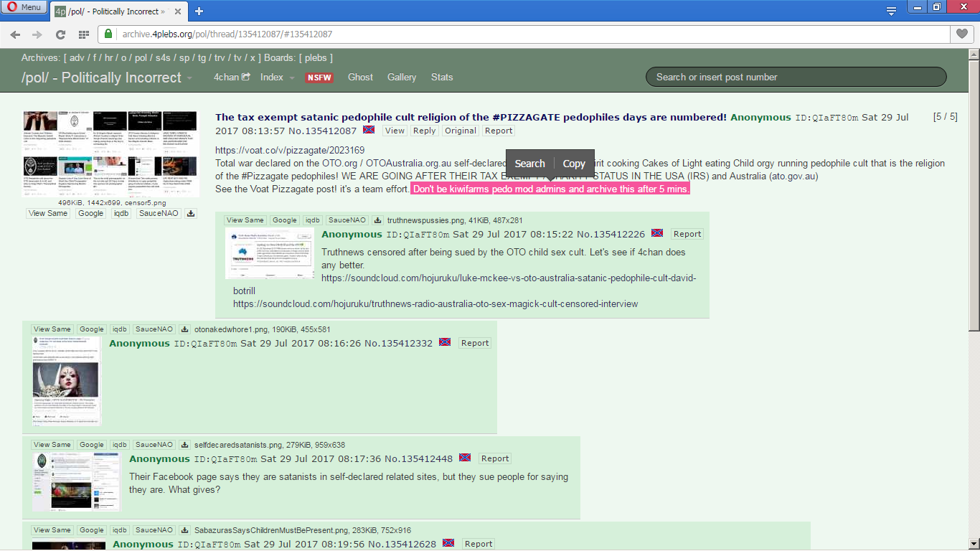Open a new browser tab
The height and width of the screenshot is (551, 980).
199,11
